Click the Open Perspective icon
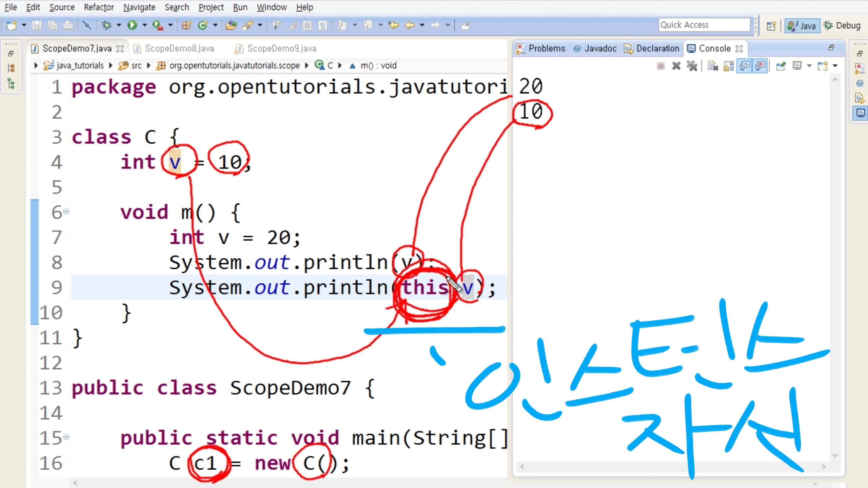This screenshot has width=868, height=488. 771,26
